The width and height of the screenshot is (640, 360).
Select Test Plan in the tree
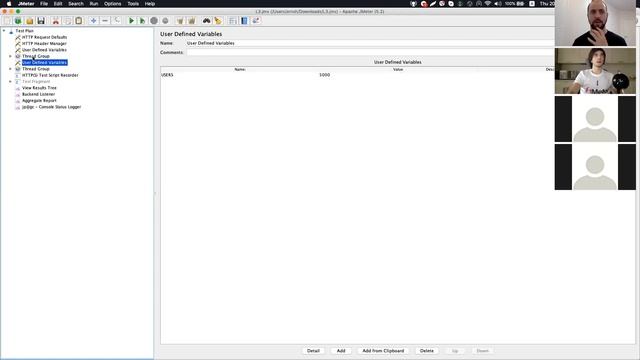(24, 31)
